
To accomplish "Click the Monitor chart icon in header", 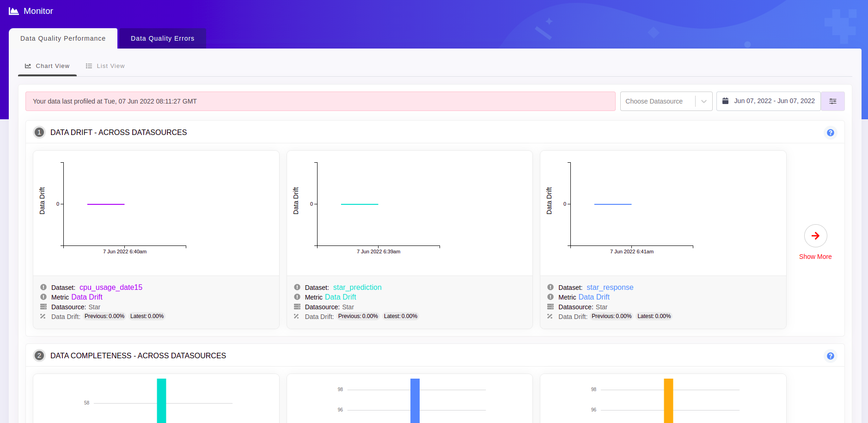I will (14, 11).
